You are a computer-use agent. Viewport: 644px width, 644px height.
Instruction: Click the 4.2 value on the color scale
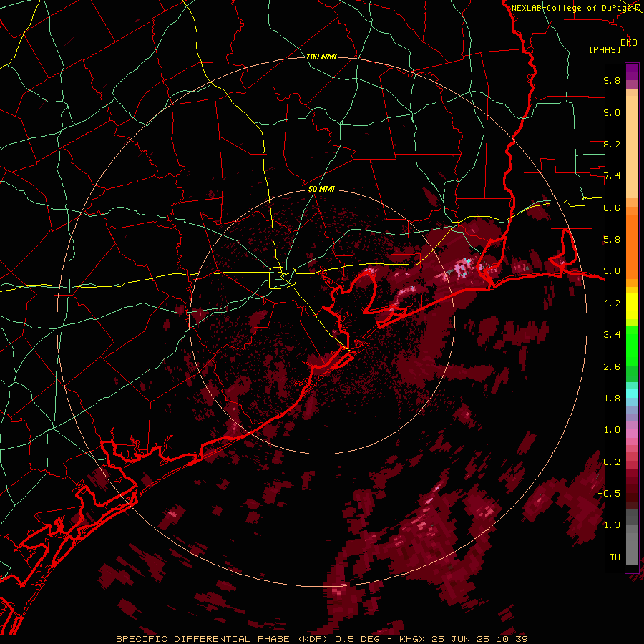612,303
